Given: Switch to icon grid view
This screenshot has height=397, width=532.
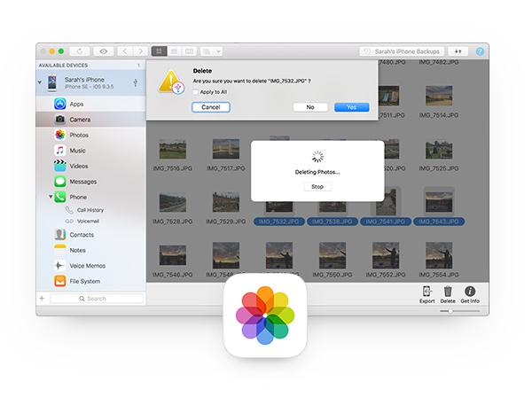Looking at the screenshot, I should 159,51.
